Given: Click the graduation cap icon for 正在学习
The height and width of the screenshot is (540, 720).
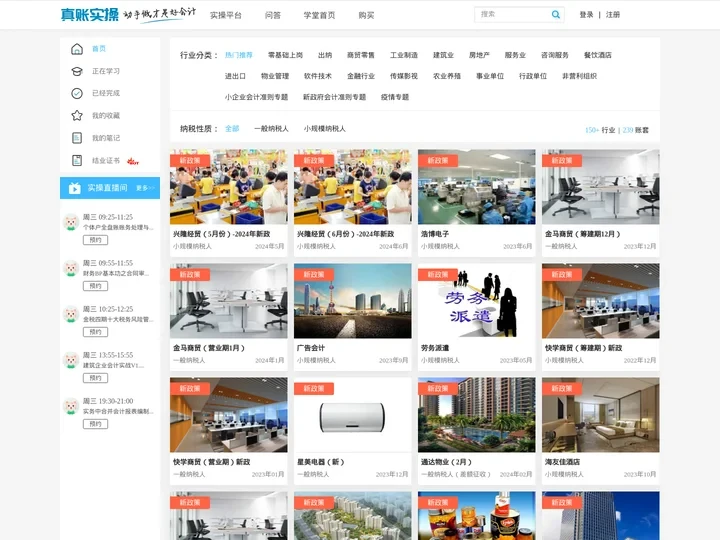Looking at the screenshot, I should [x=77, y=71].
